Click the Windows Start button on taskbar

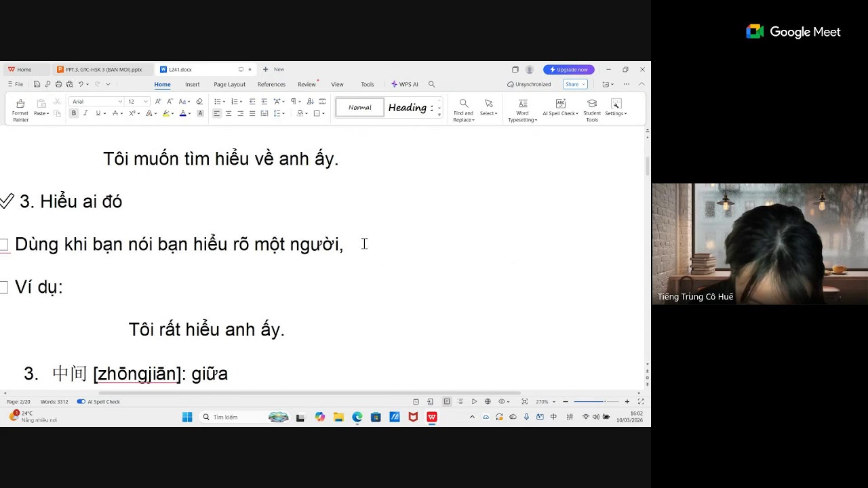pyautogui.click(x=187, y=417)
